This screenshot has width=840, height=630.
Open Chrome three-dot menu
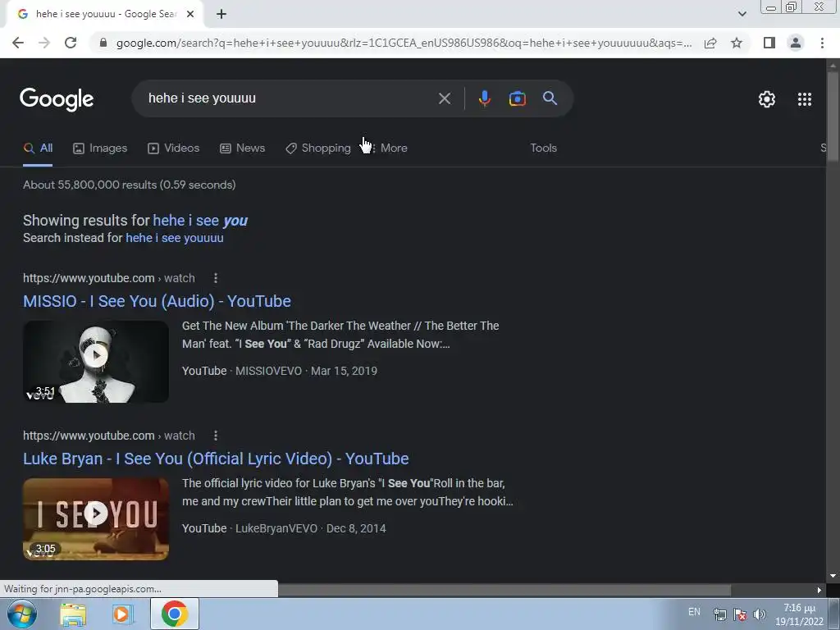pos(822,43)
